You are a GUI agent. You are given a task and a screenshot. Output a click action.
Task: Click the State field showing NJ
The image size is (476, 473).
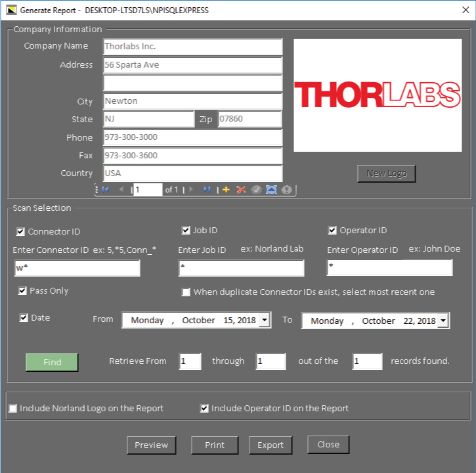pyautogui.click(x=148, y=119)
